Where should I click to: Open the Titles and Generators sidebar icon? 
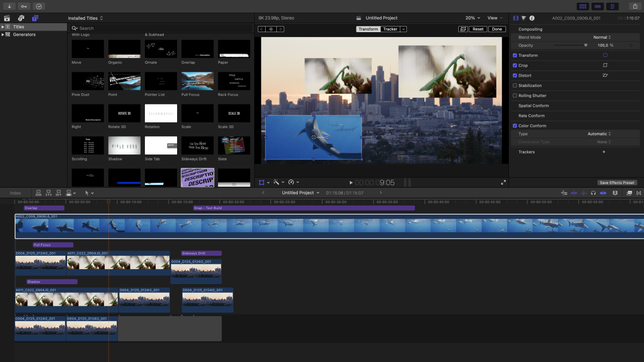pos(35,18)
